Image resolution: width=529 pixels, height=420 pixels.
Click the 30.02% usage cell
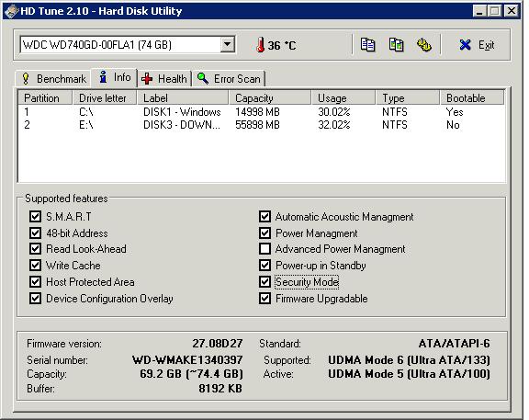pyautogui.click(x=334, y=112)
